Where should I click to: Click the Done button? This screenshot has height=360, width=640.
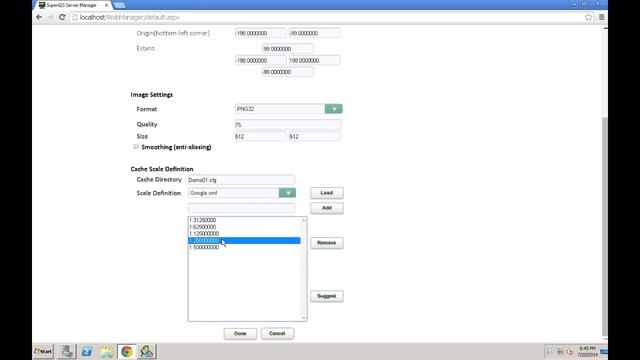240,333
